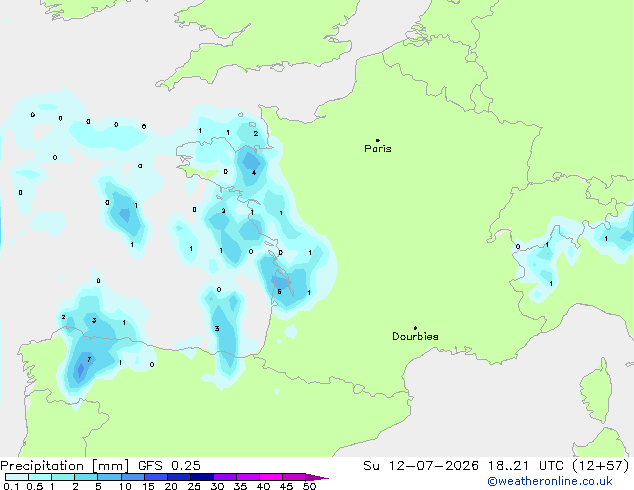Click the '7' precipitation value on map
The width and height of the screenshot is (634, 490).
(x=89, y=359)
